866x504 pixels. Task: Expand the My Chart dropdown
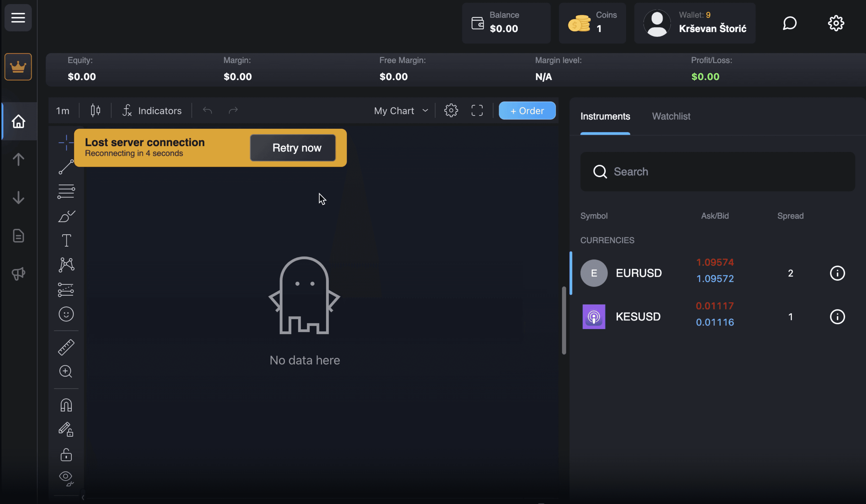coord(401,111)
